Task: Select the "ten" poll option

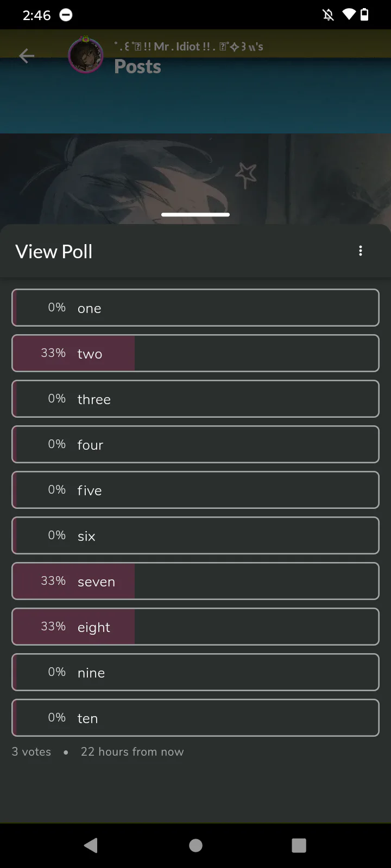Action: coord(195,718)
